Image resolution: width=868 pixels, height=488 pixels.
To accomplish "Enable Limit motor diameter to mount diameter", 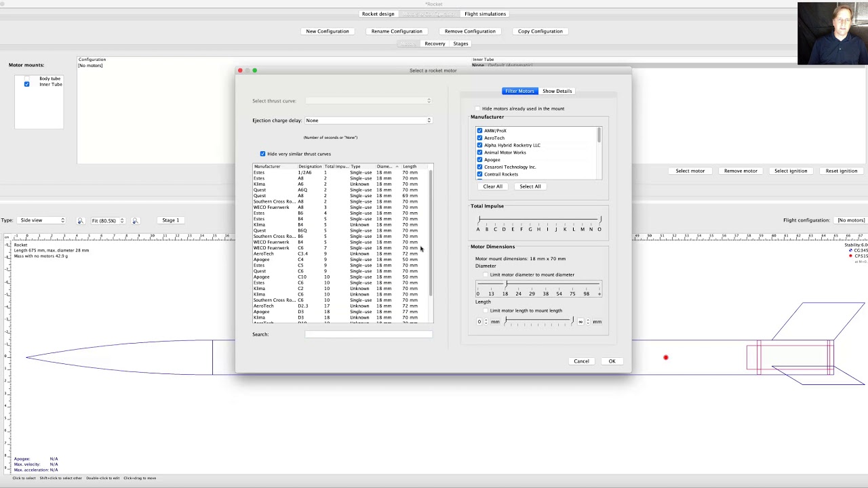I will click(486, 274).
